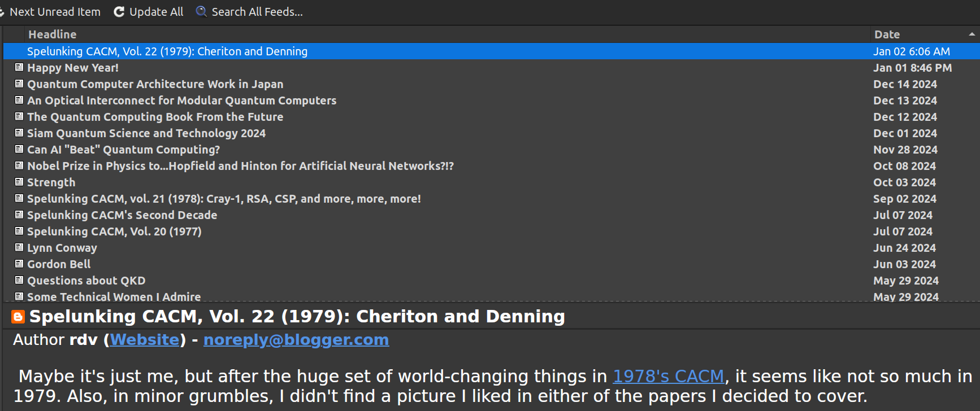Click the noreply@blogger.com email link

(296, 340)
